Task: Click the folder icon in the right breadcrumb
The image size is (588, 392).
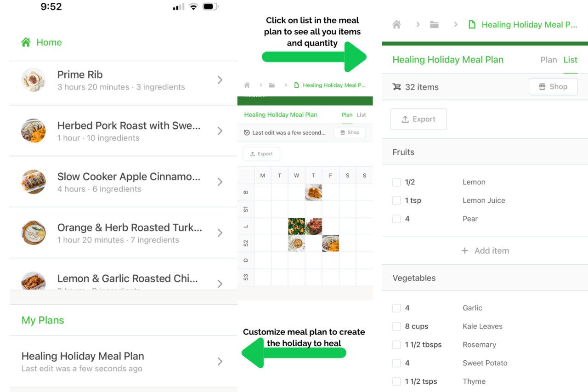Action: [x=434, y=25]
